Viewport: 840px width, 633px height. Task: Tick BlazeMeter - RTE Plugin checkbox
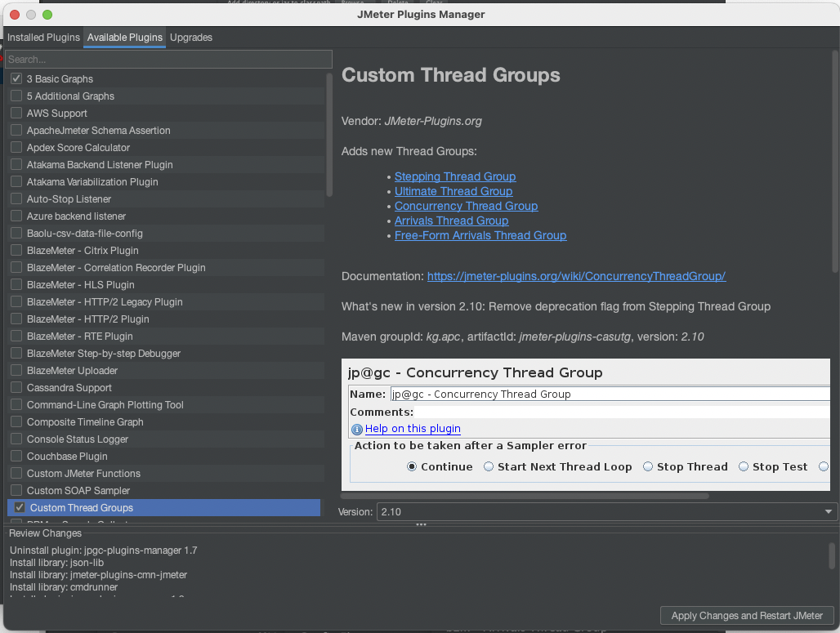coord(16,336)
